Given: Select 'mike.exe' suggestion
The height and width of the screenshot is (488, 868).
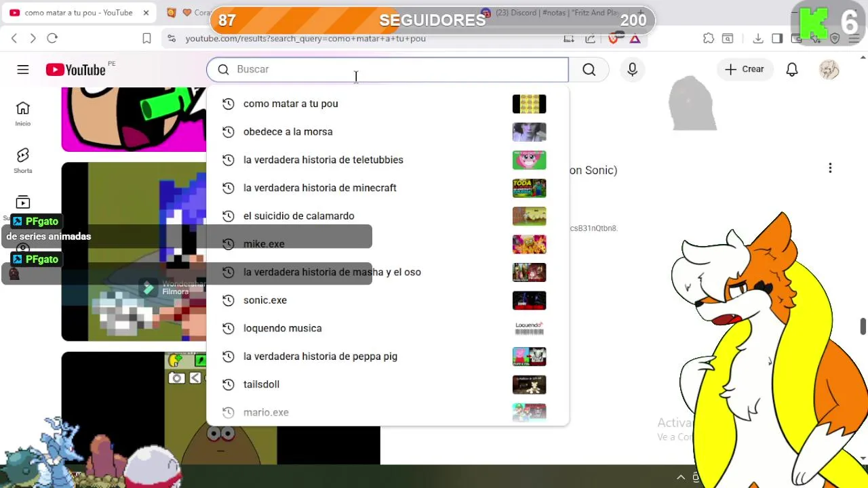Looking at the screenshot, I should click(387, 244).
